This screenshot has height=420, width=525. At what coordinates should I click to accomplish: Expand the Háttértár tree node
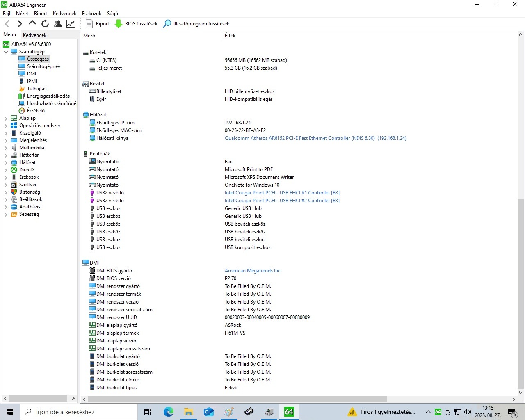point(6,155)
